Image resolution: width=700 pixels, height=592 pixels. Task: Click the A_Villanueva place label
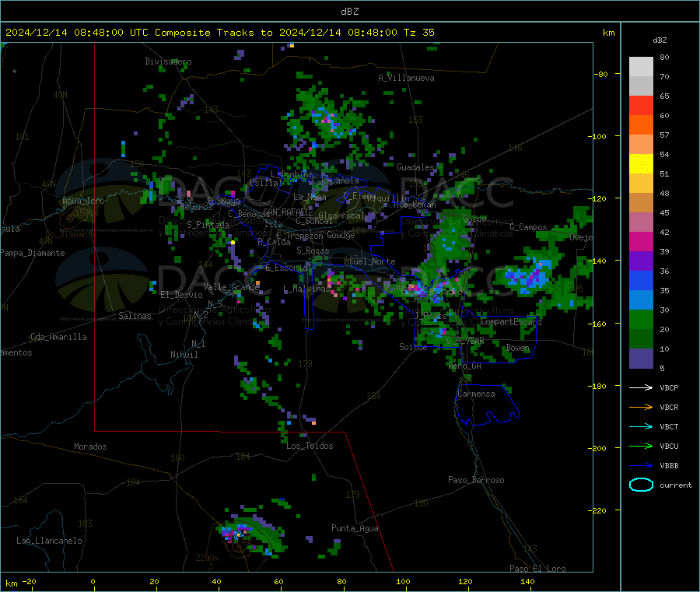[406, 78]
